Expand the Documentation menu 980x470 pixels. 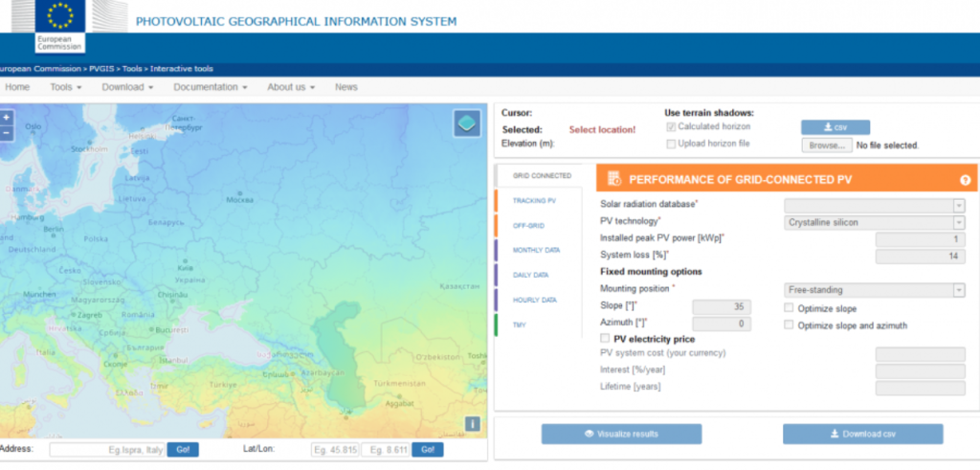pos(210,87)
